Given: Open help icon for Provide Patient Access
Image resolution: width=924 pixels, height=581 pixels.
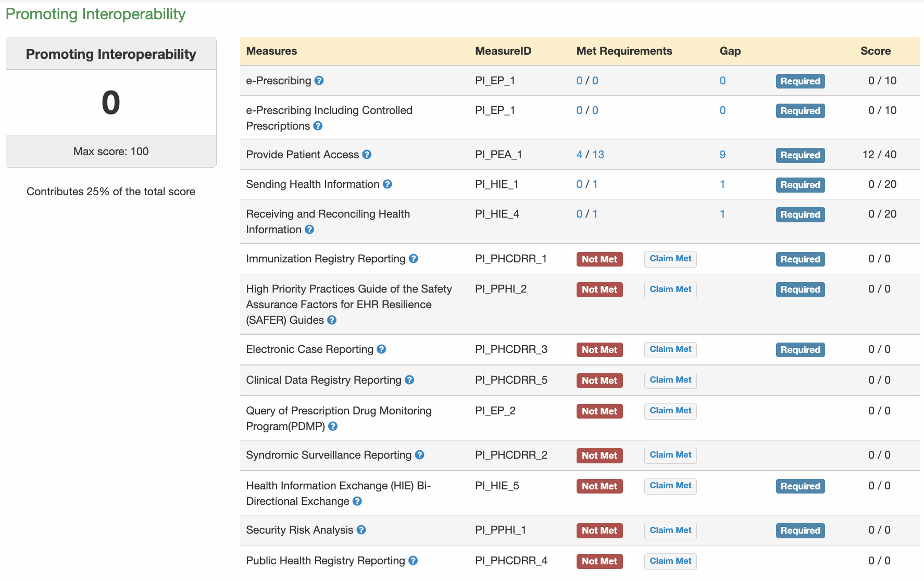Looking at the screenshot, I should tap(367, 155).
